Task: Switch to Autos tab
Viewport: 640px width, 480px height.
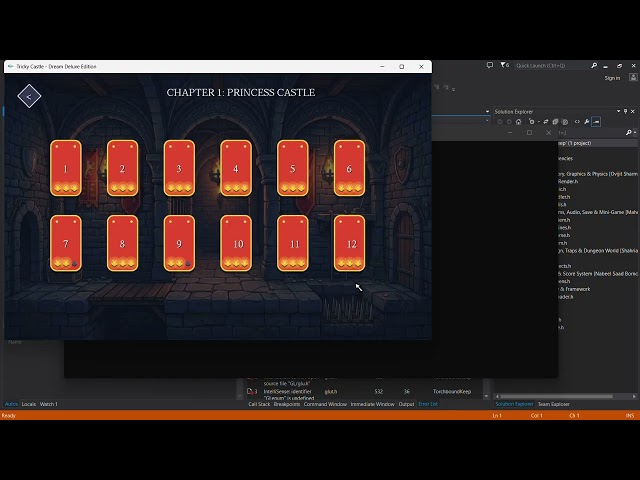Action: pyautogui.click(x=11, y=404)
